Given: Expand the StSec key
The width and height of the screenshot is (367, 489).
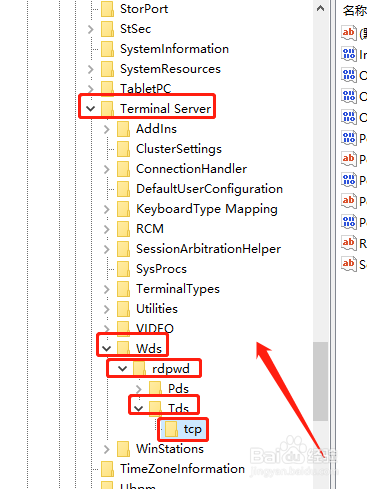Looking at the screenshot, I should click(x=90, y=29).
